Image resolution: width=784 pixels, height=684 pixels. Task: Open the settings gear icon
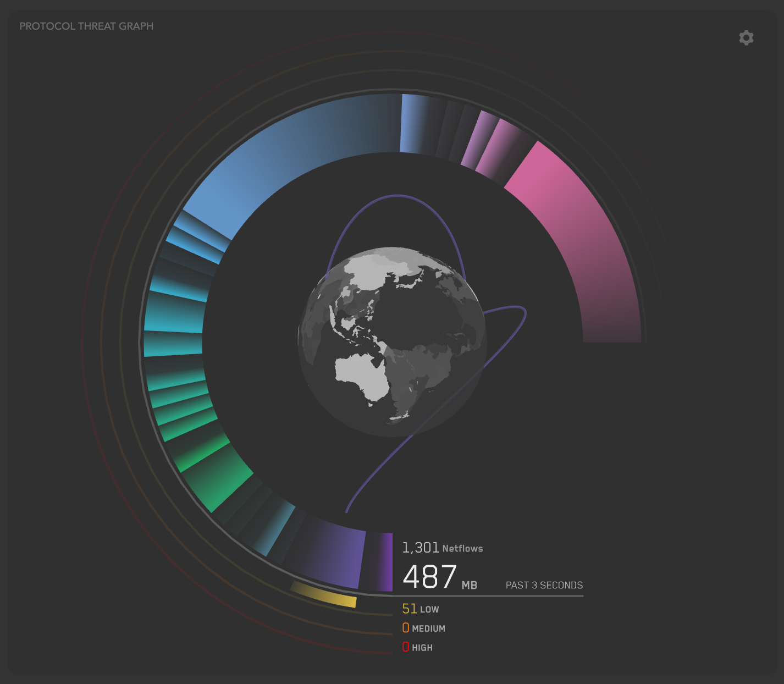pos(746,38)
